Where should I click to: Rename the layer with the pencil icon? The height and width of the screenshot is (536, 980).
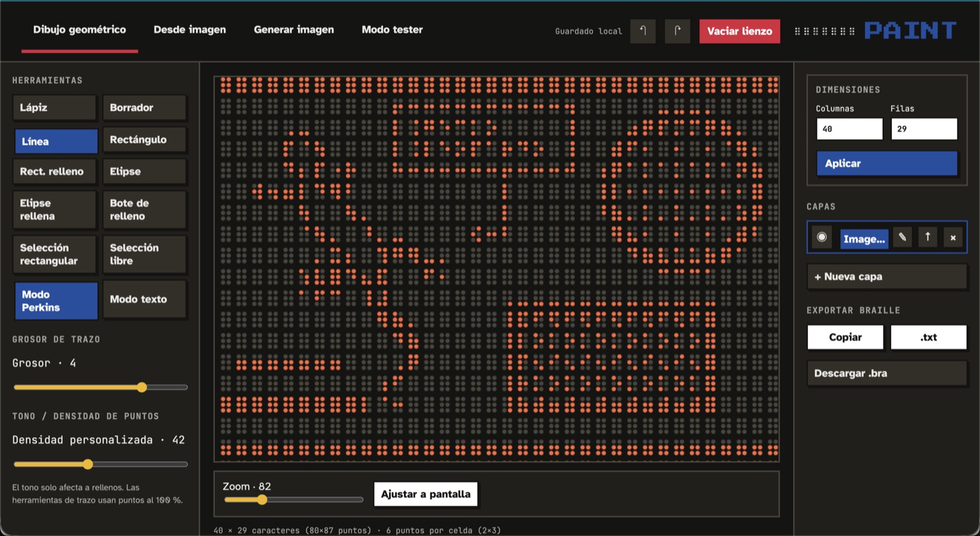coord(902,238)
